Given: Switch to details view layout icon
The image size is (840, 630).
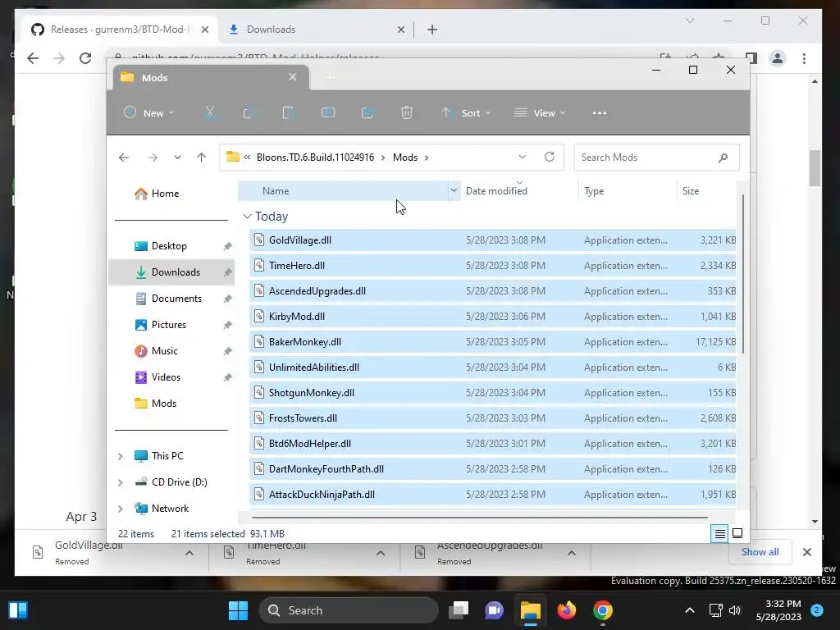Looking at the screenshot, I should pyautogui.click(x=719, y=533).
